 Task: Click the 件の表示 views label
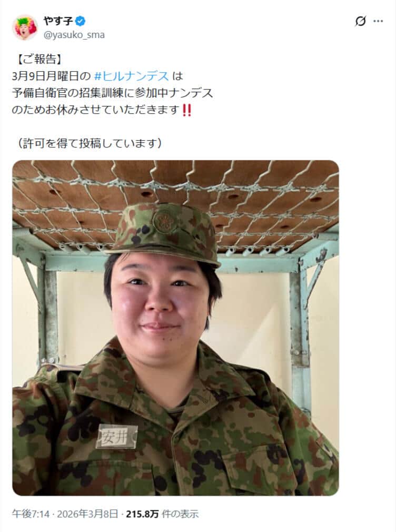(x=180, y=514)
